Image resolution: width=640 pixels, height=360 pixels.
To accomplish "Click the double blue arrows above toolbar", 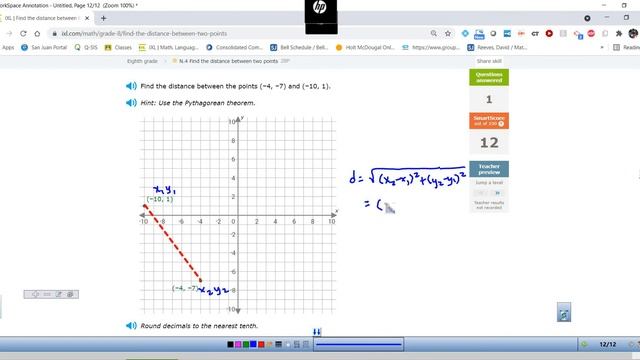I will tap(317, 332).
